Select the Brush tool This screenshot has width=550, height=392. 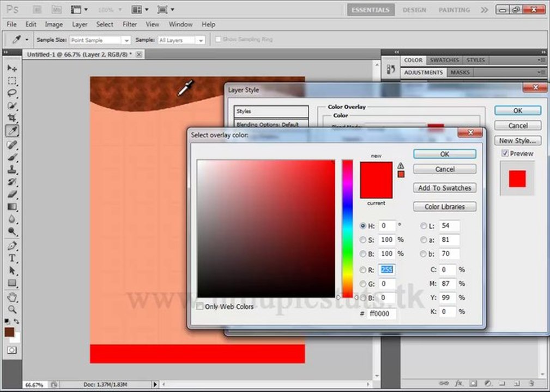[12, 157]
